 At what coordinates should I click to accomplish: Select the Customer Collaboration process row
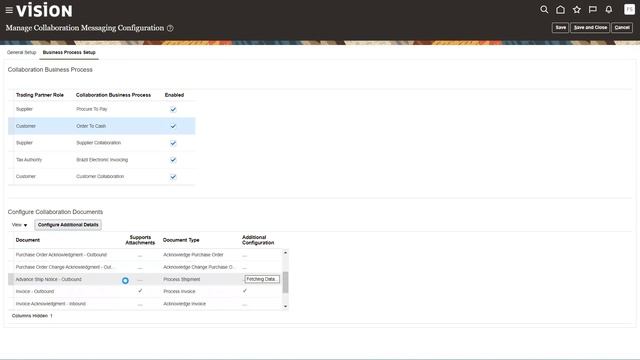(102, 177)
